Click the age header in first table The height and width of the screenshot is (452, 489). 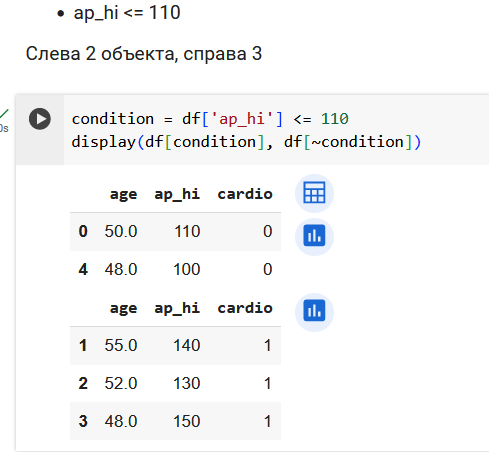coord(123,195)
